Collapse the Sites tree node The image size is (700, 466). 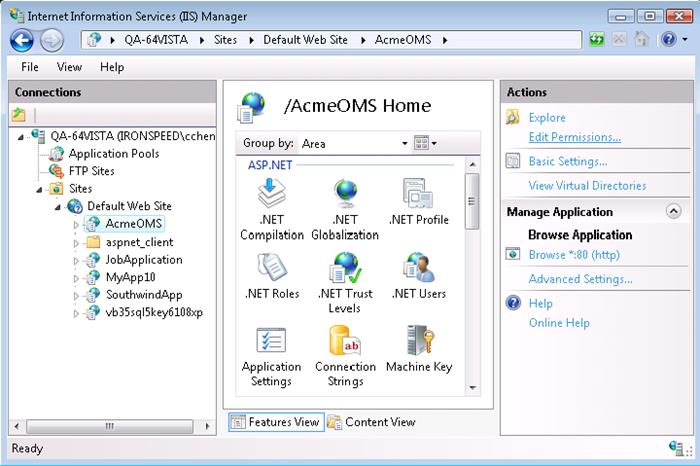click(x=40, y=190)
